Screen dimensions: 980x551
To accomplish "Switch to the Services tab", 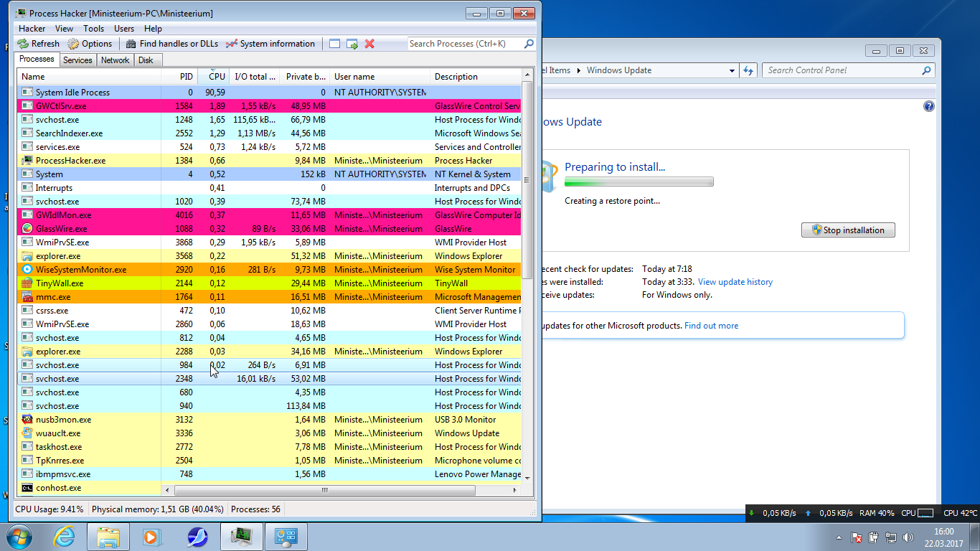I will [77, 60].
